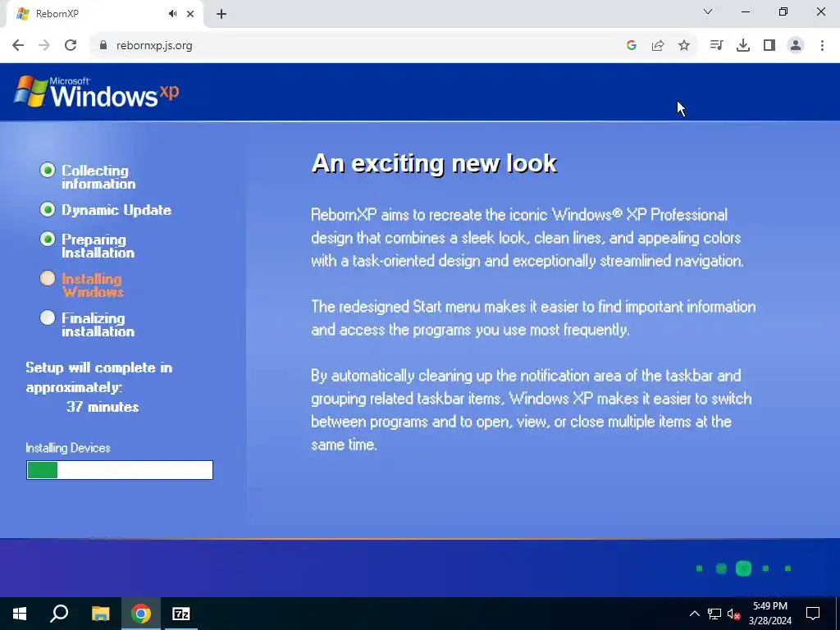Screen dimensions: 840x630
Task: Open Chrome's three-dot menu
Action: tap(822, 45)
